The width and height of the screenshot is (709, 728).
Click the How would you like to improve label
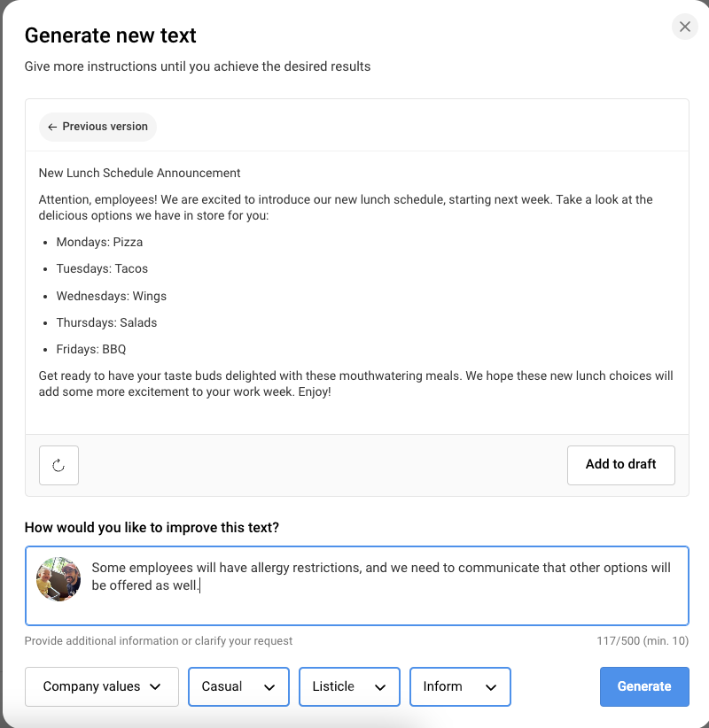(x=152, y=528)
